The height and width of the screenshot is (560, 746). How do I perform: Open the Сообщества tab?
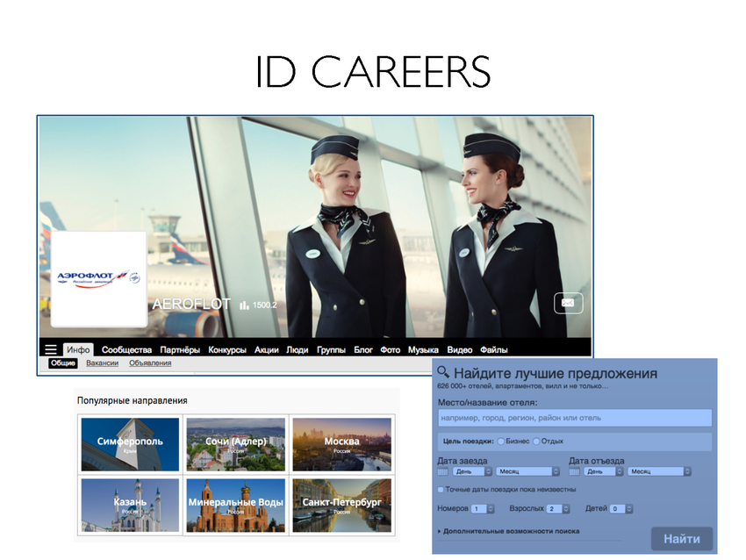click(126, 349)
